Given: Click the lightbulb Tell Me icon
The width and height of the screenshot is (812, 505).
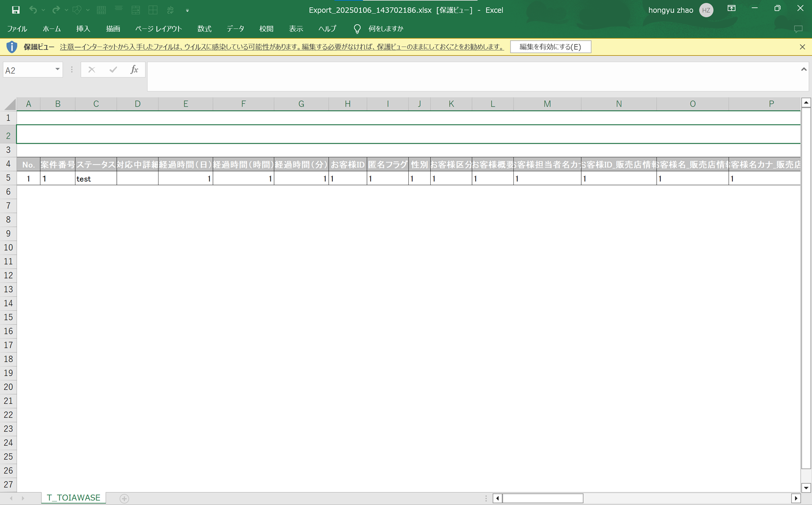Looking at the screenshot, I should (x=357, y=29).
